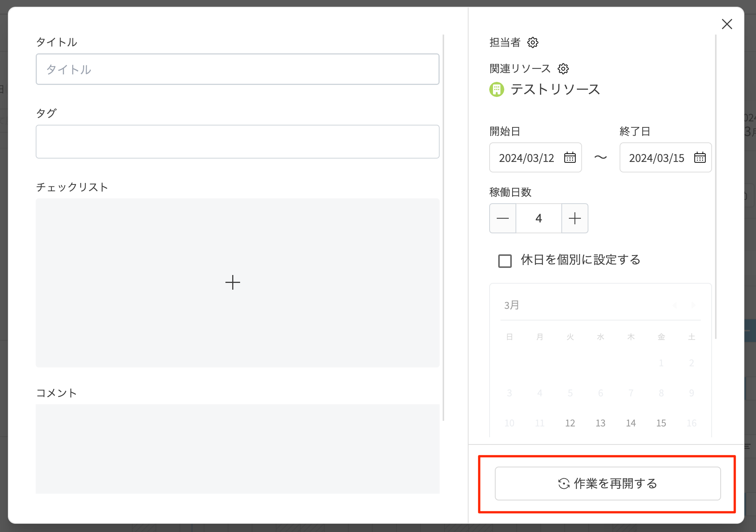Open the 開始日 calendar picker icon
Screen dimensions: 756x532
point(570,157)
